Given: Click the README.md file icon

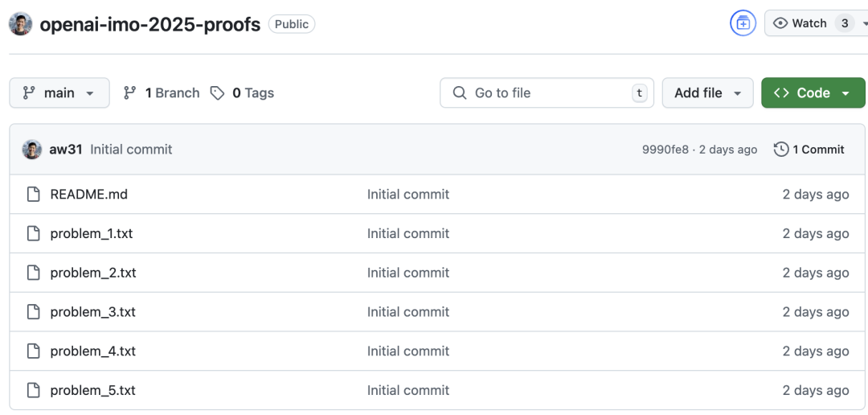Looking at the screenshot, I should (33, 195).
